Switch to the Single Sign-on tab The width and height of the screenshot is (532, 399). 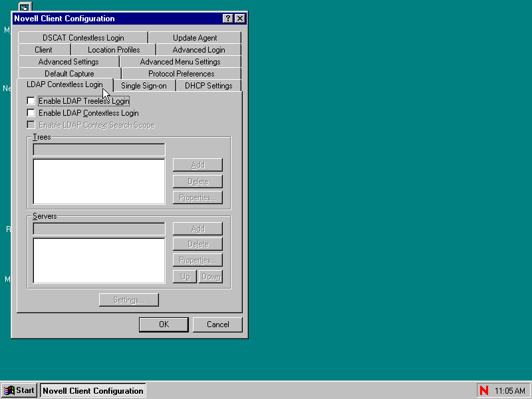[x=144, y=86]
